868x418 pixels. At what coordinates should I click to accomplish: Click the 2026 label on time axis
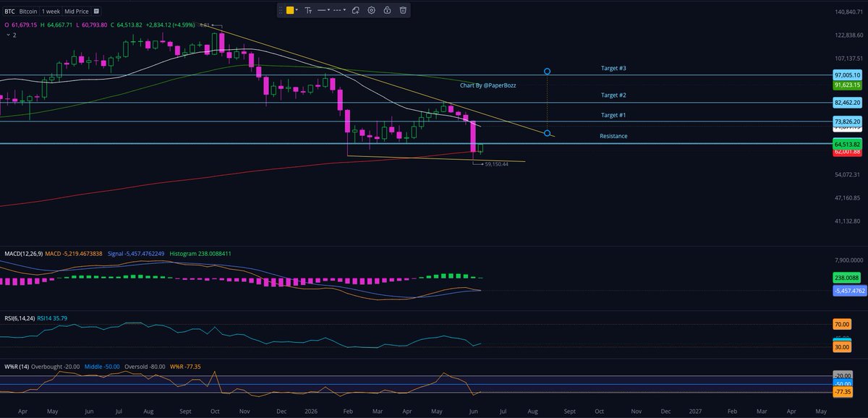tap(312, 410)
